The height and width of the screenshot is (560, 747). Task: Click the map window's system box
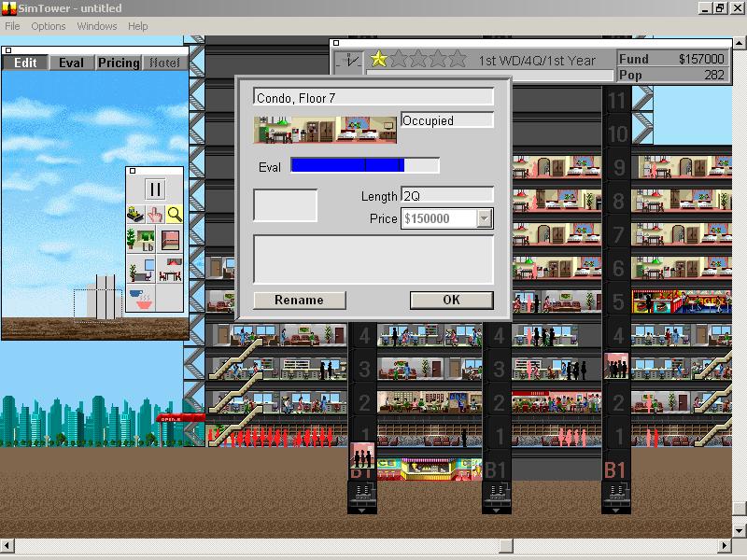tap(8, 50)
